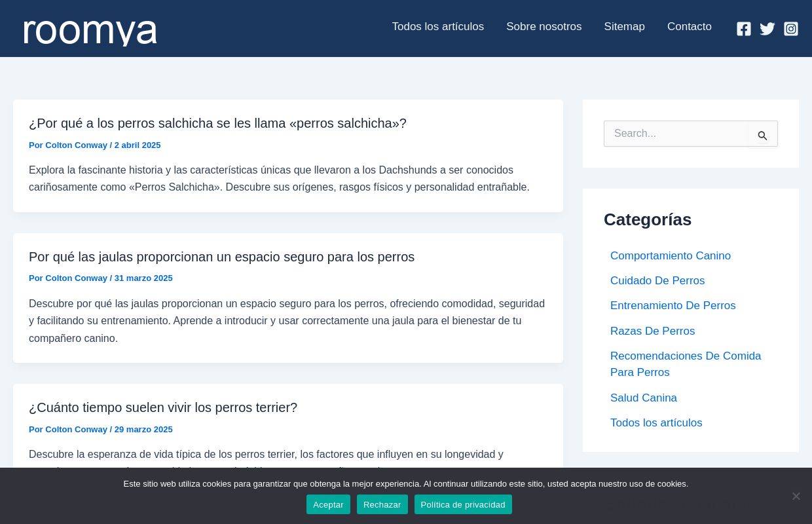Viewport: 812px width, 524px height.
Task: Open article about perros terrier lifespan
Action: (163, 407)
